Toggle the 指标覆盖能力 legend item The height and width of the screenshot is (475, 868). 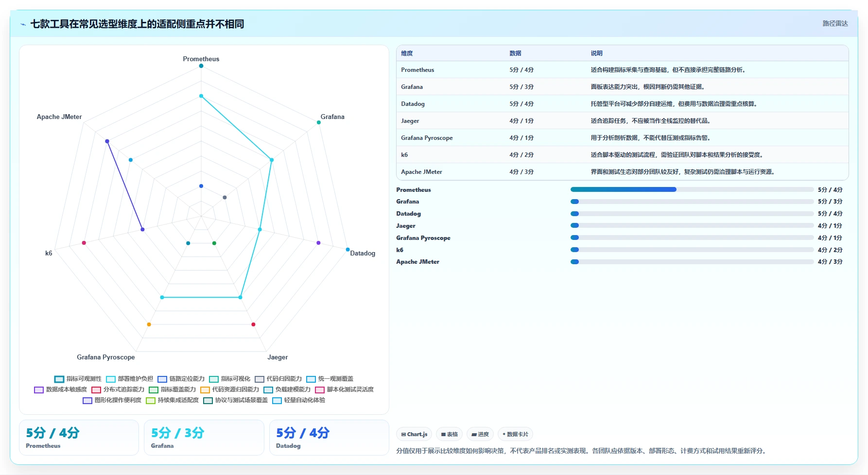172,390
